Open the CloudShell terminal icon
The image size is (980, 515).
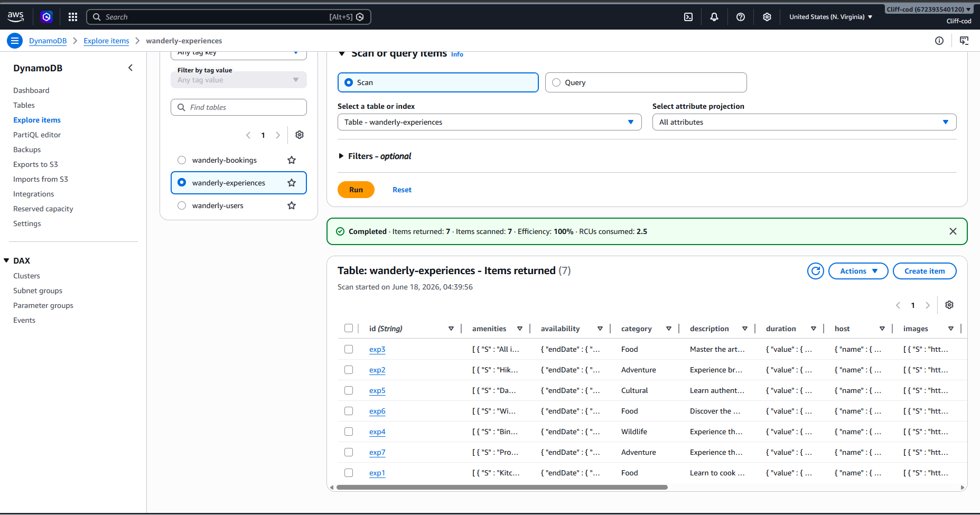click(688, 17)
